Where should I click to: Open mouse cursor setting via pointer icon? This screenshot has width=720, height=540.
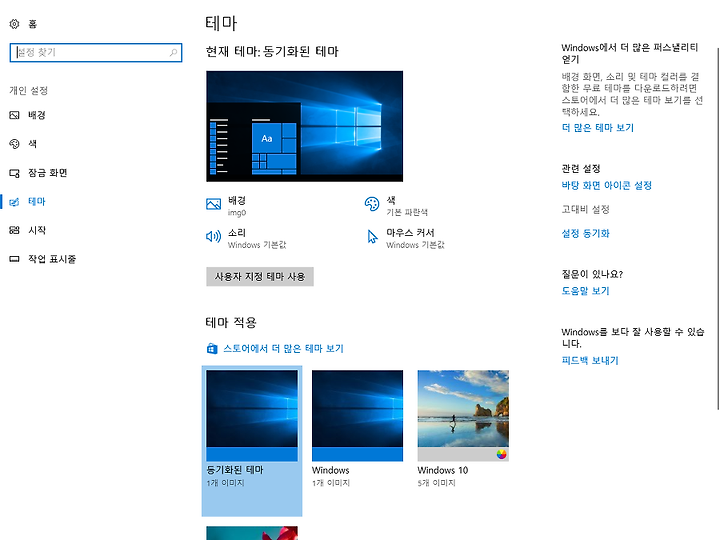click(x=372, y=236)
